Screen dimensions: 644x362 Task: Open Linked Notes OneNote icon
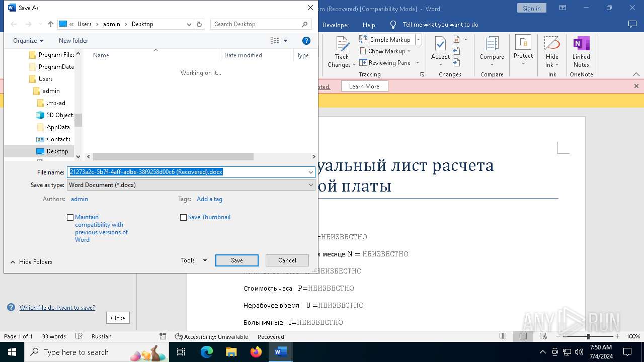[581, 44]
